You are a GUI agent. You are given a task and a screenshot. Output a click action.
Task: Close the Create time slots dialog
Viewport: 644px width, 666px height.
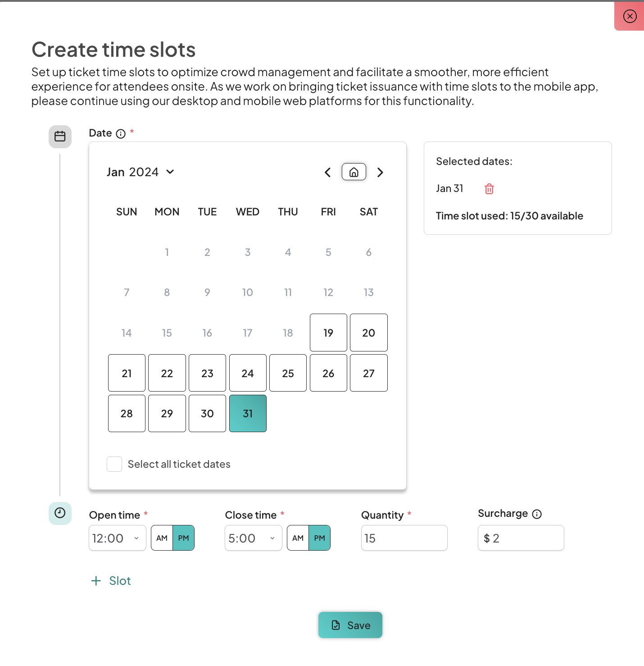pos(630,17)
